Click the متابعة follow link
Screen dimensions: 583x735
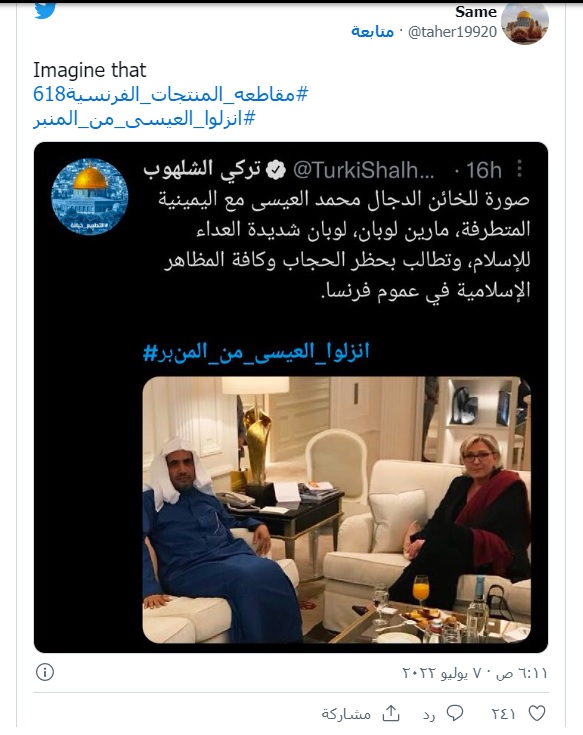(x=373, y=31)
